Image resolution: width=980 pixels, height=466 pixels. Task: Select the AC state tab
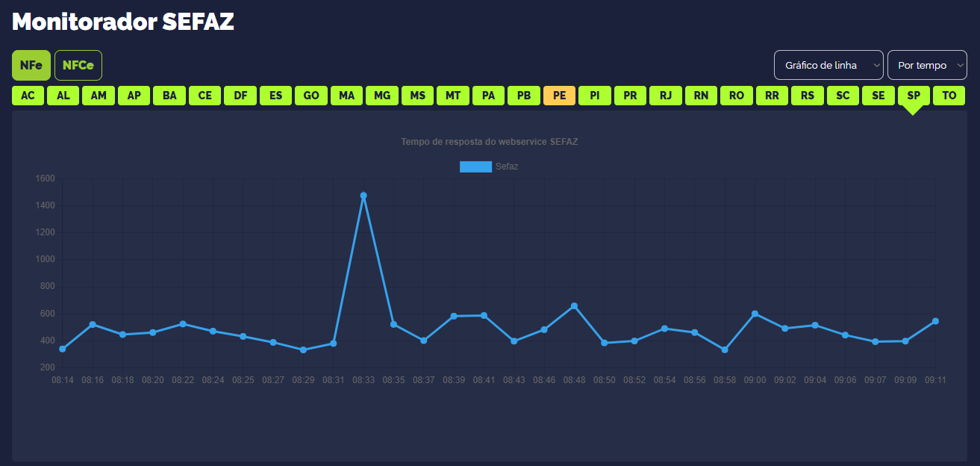pyautogui.click(x=28, y=96)
